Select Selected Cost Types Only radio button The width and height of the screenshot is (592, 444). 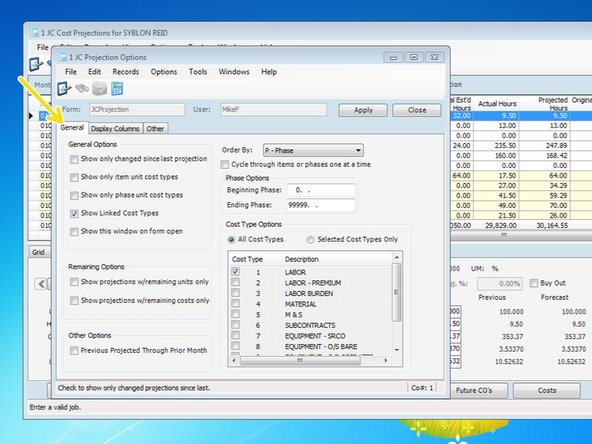tap(310, 240)
